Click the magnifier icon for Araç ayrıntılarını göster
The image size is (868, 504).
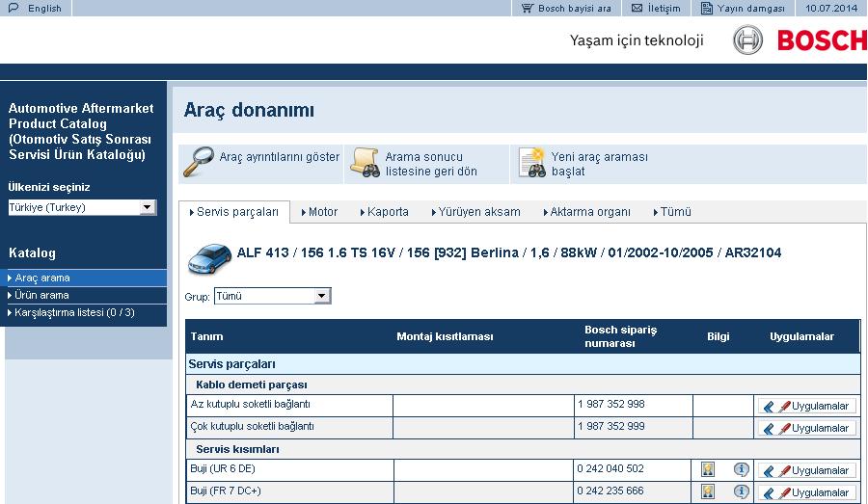pyautogui.click(x=200, y=162)
